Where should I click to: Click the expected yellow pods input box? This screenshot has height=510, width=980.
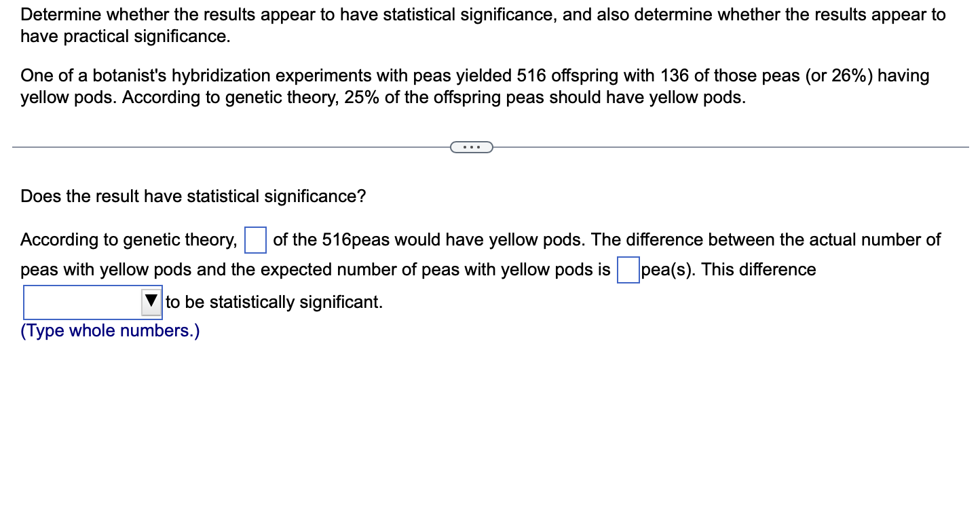click(255, 240)
